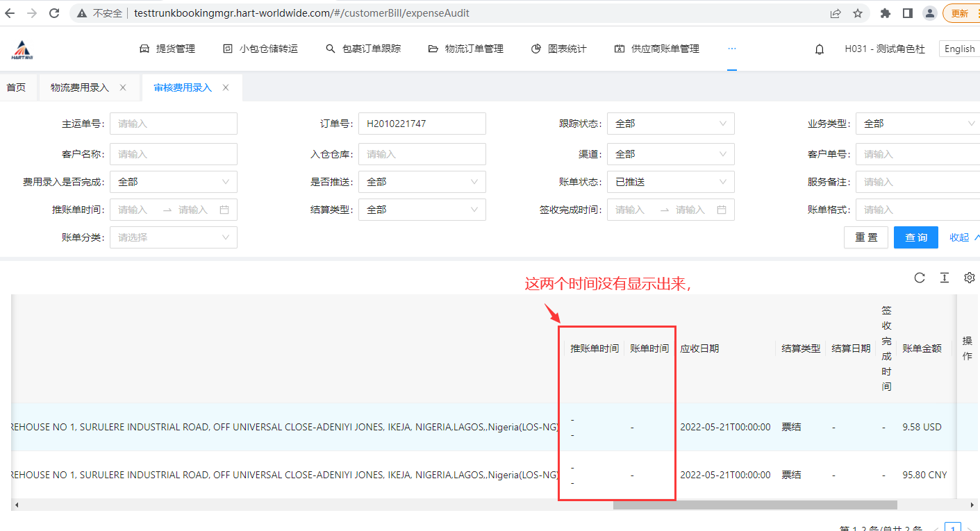This screenshot has width=980, height=531.
Task: Open the 账单状态 dropdown showing 已推送
Action: pos(670,182)
